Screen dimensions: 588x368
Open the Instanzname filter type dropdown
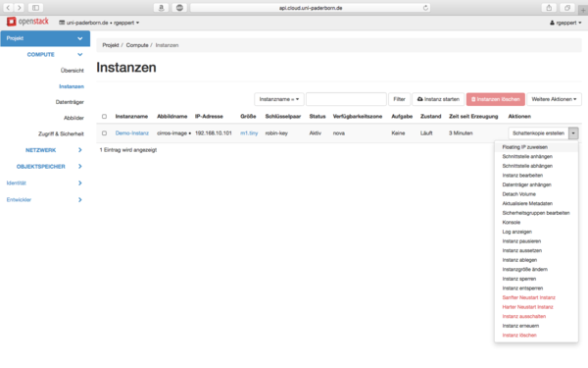279,99
